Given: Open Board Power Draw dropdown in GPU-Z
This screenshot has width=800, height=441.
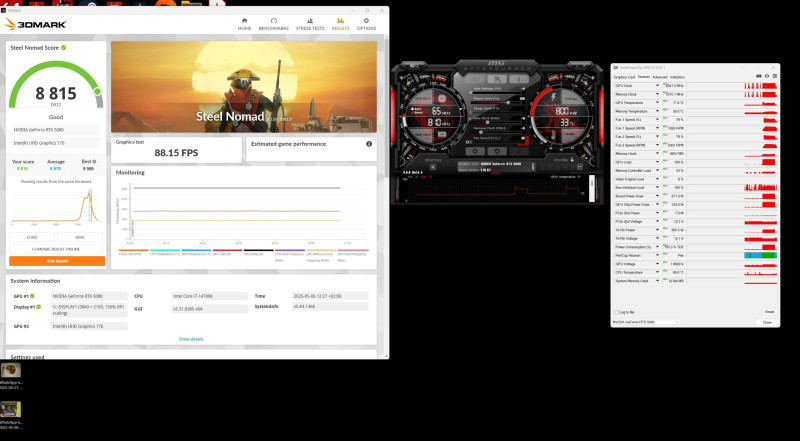Looking at the screenshot, I should tap(657, 196).
